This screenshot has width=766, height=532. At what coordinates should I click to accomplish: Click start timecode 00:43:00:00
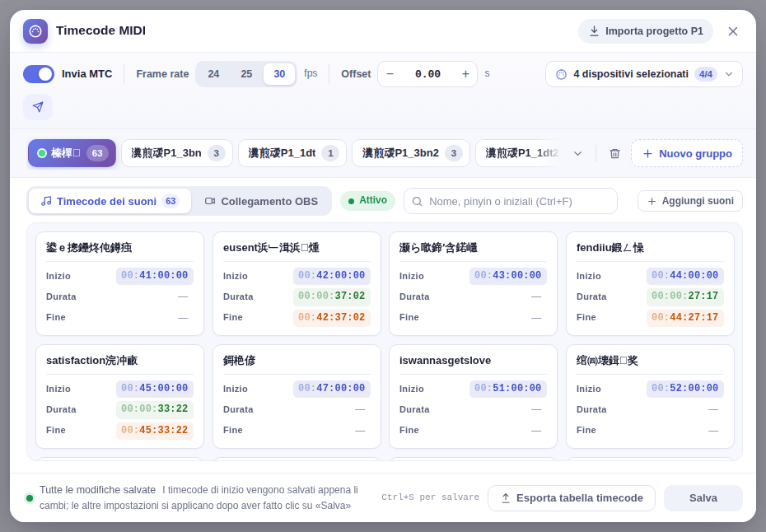[508, 276]
